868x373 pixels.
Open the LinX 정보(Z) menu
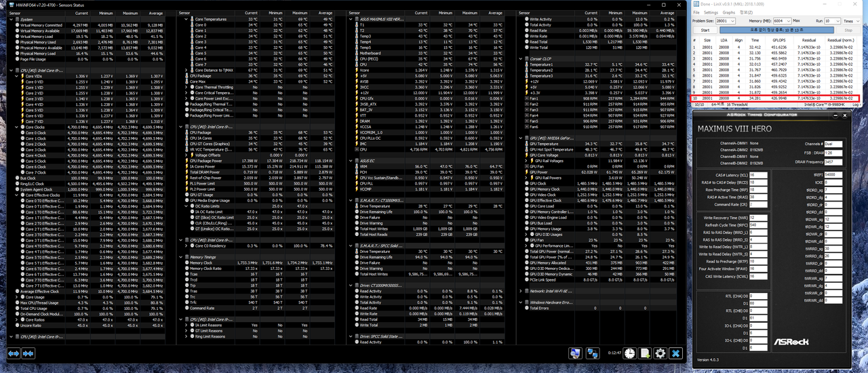tap(746, 12)
